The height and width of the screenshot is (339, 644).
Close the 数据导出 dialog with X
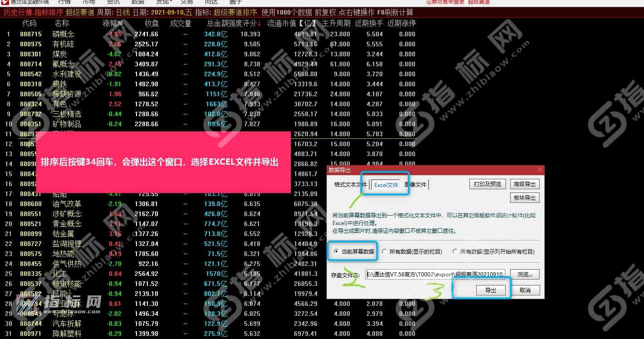tap(539, 170)
